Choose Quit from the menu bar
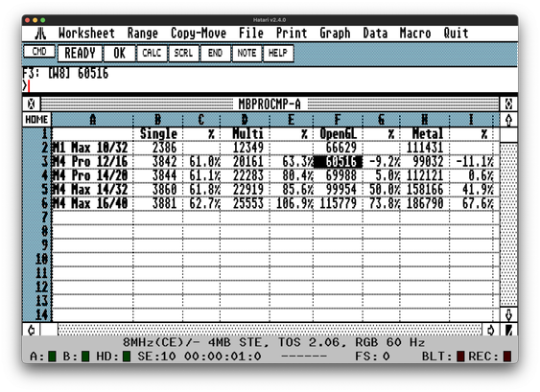Image resolution: width=540 pixels, height=392 pixels. click(x=456, y=34)
